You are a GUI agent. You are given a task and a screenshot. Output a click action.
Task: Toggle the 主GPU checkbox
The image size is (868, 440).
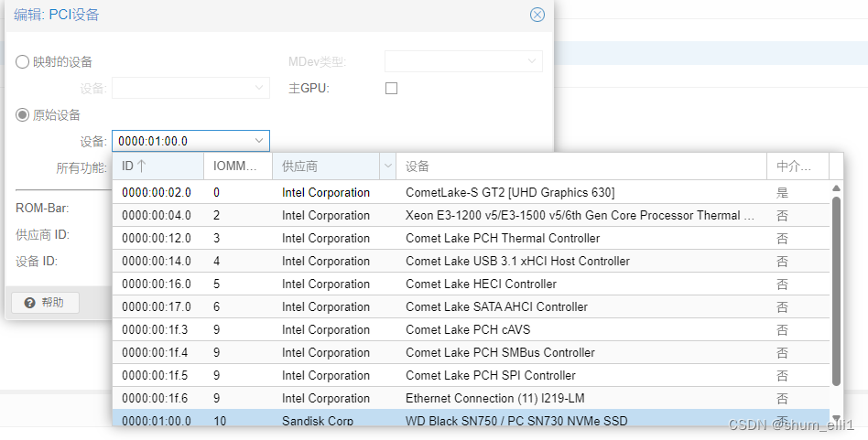tap(391, 89)
